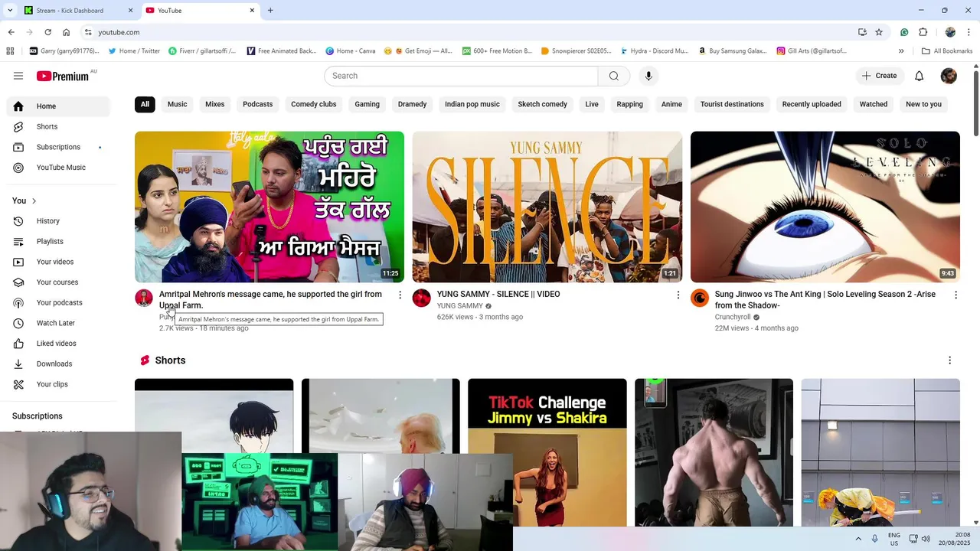Open TikTok Challenge Jimmy vs Shakira short

547,452
